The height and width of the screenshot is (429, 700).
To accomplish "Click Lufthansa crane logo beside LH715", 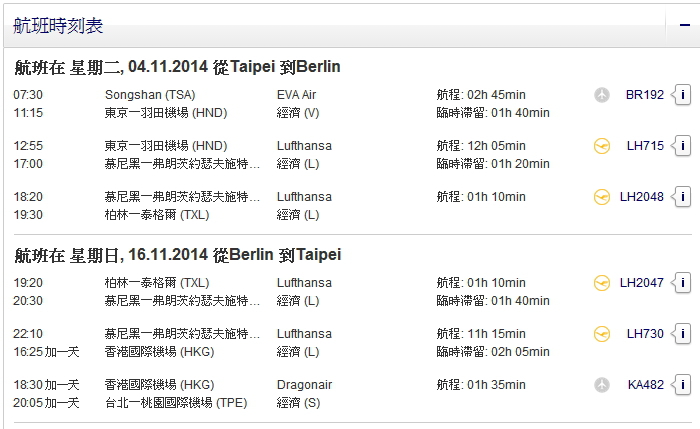I will (x=602, y=146).
